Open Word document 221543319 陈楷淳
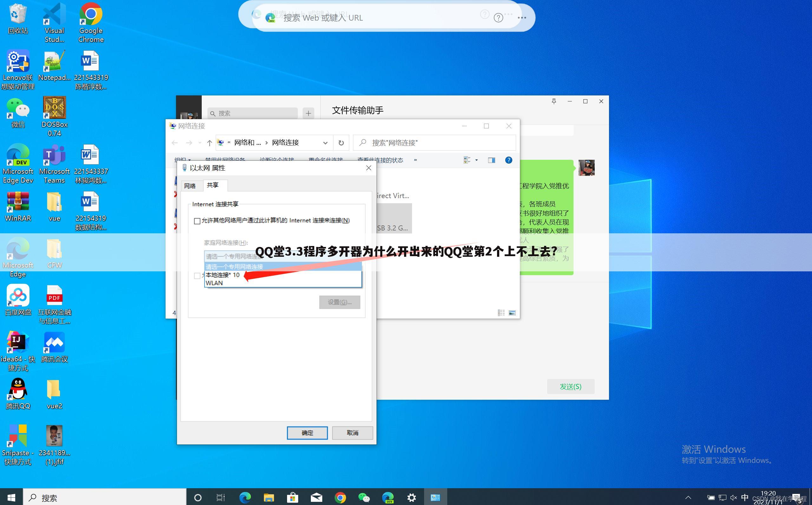 point(91,69)
